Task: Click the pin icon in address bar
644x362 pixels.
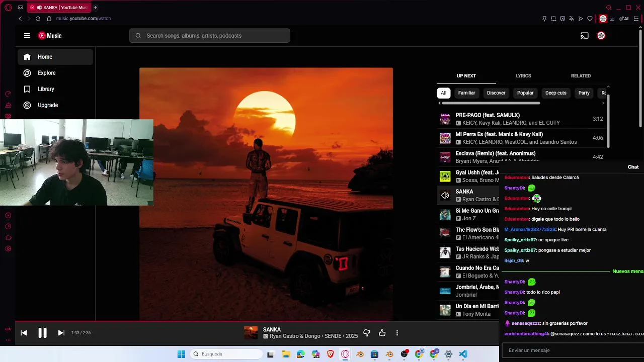Action: pos(544,19)
